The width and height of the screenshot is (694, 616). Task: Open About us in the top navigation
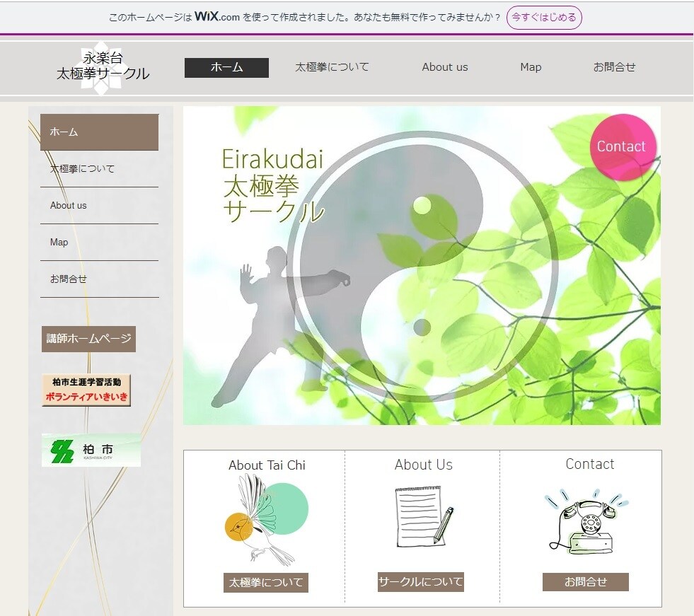tap(445, 67)
